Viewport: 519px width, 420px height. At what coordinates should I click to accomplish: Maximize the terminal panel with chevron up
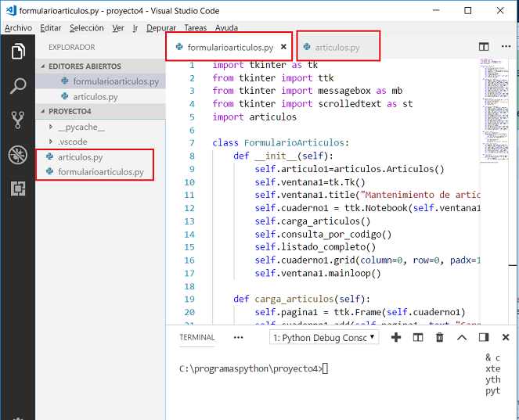[x=462, y=338]
